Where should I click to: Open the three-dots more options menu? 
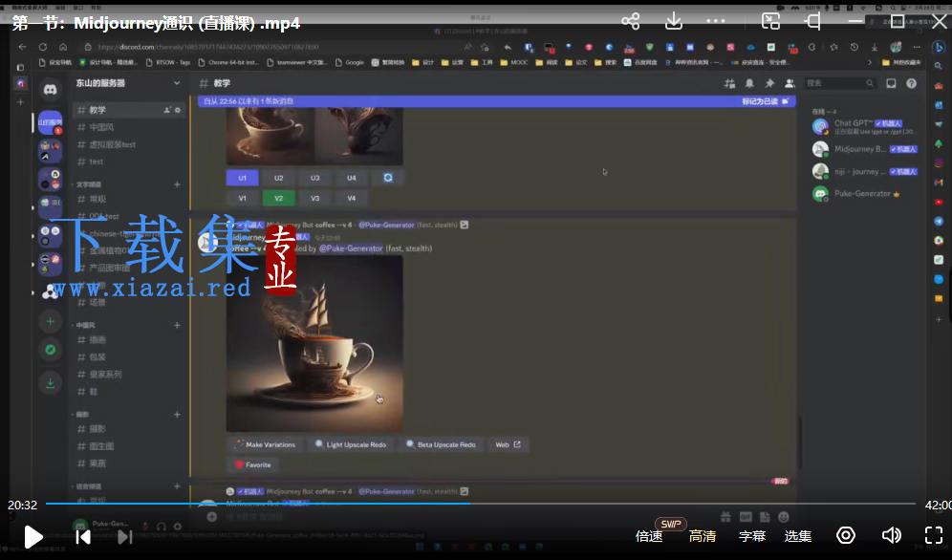[x=716, y=21]
